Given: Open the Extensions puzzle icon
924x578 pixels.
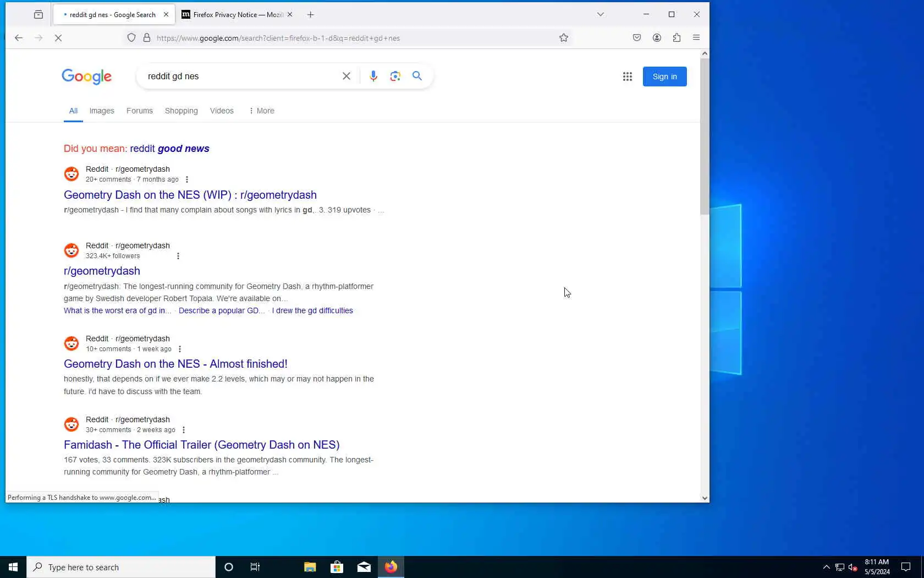Looking at the screenshot, I should [x=676, y=38].
